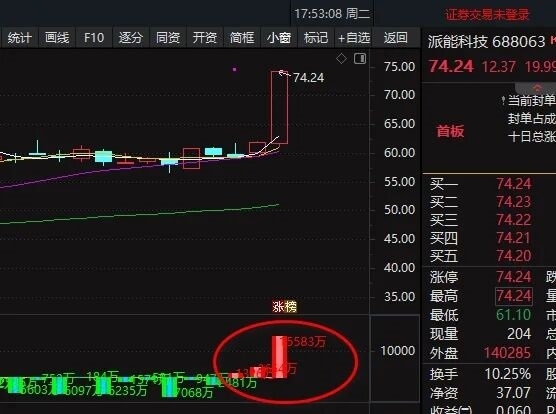Click the diamond marker icon above chart
The image size is (556, 414).
(341, 58)
